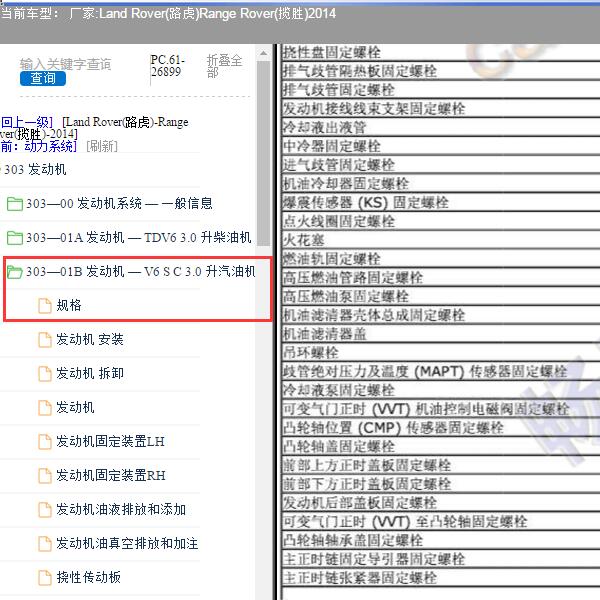Open folder icon for 303—01A TDV6 柴油机
This screenshot has height=600, width=600.
tap(15, 238)
